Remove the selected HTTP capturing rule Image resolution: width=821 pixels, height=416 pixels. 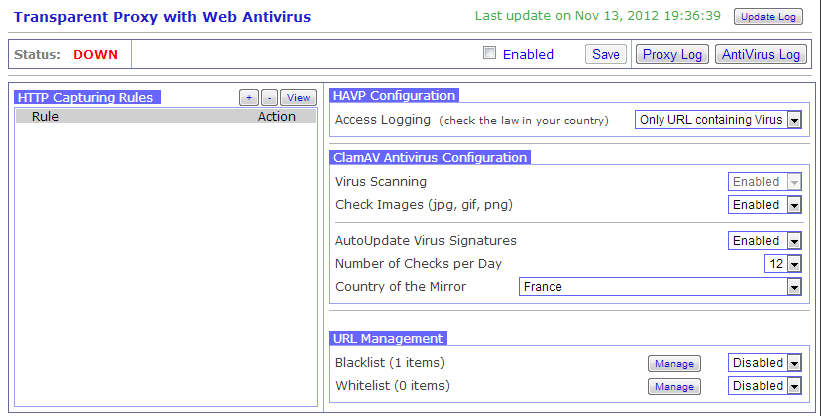269,97
